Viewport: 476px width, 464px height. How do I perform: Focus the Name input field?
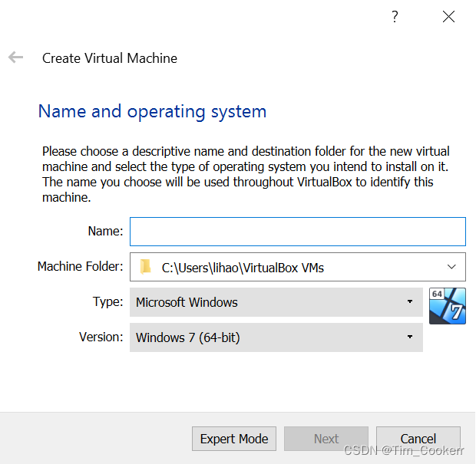[298, 232]
